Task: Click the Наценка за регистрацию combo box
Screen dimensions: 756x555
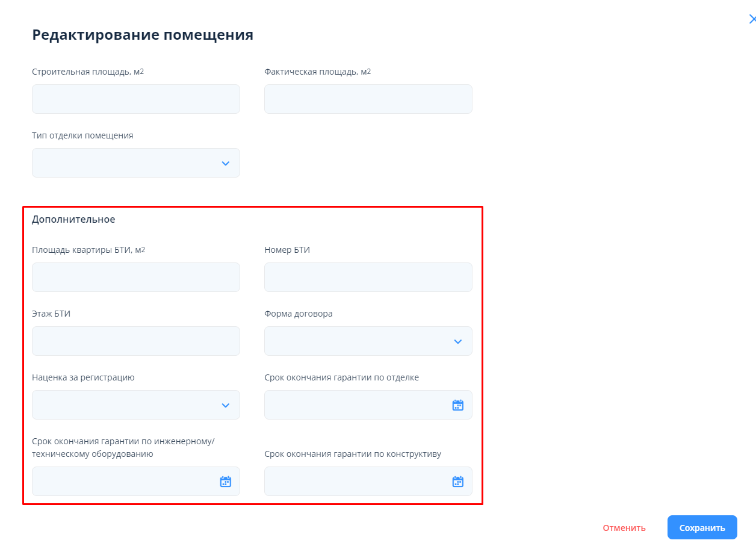Action: [123, 405]
